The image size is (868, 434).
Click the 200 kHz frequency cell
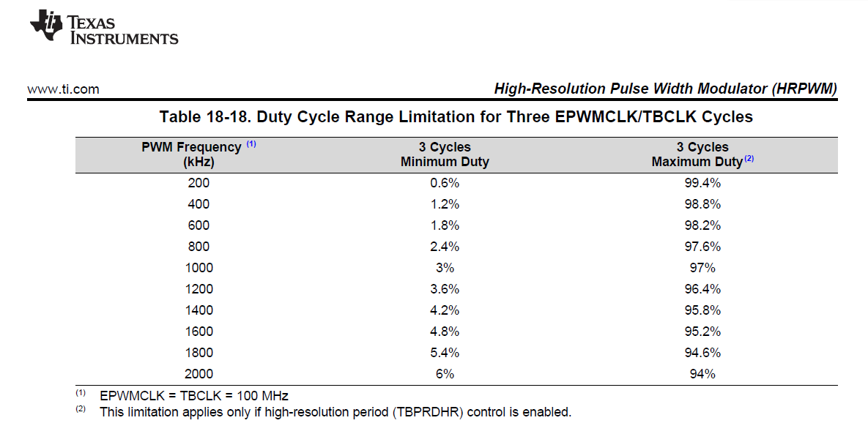click(x=199, y=183)
